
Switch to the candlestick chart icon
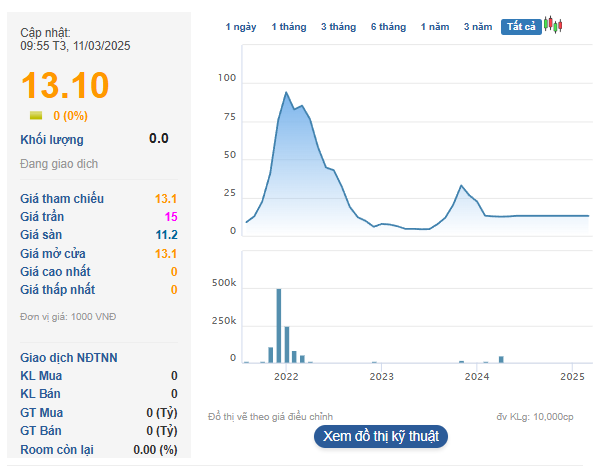[553, 25]
